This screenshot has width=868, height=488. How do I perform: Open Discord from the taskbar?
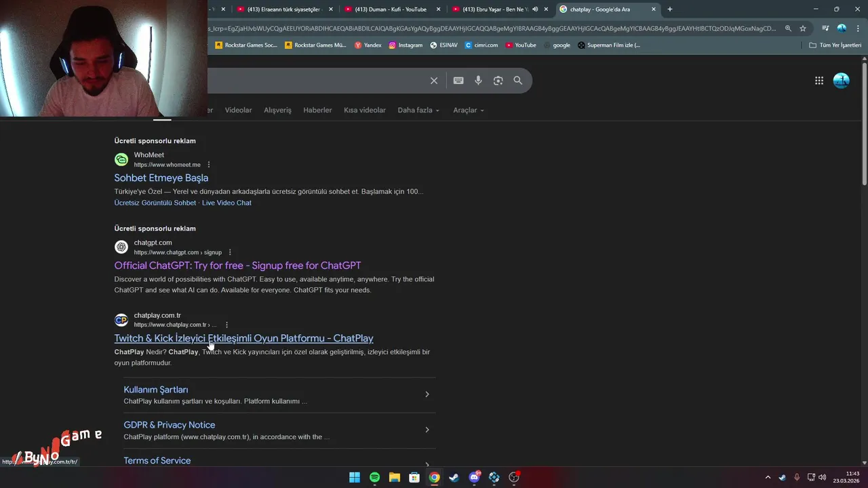coord(475,477)
